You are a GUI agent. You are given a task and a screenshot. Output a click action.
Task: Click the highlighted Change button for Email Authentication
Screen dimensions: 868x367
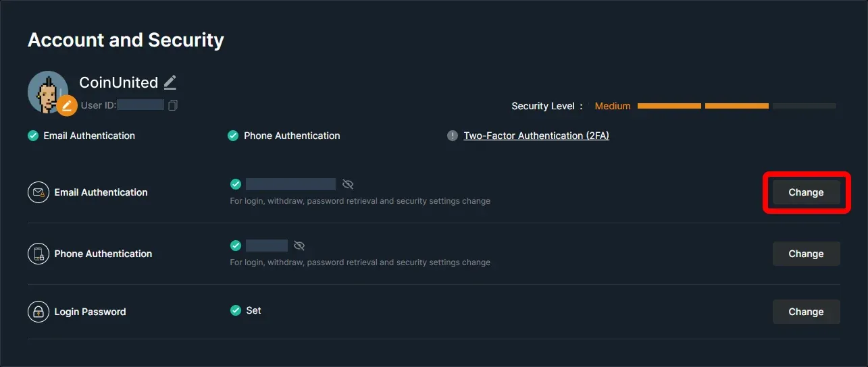click(x=807, y=192)
